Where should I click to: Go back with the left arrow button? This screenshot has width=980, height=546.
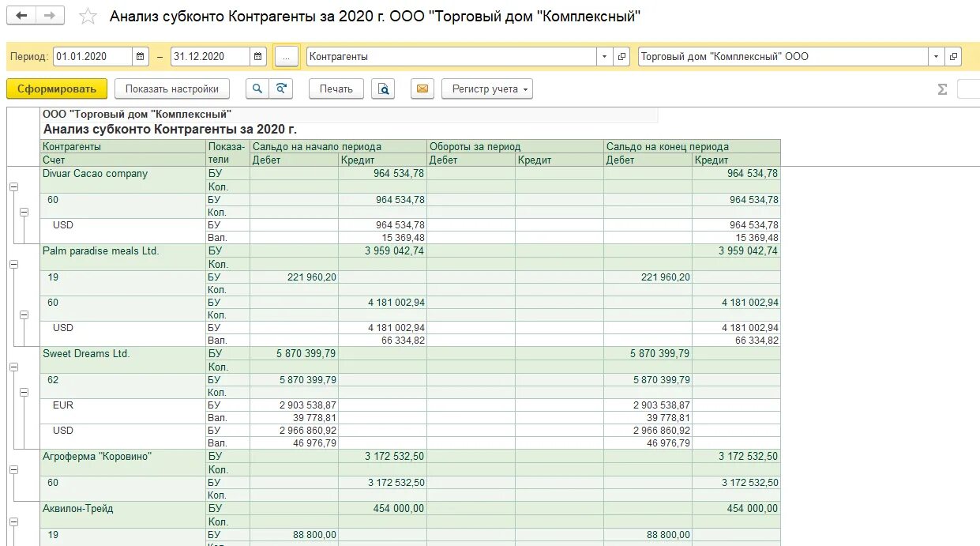[22, 16]
